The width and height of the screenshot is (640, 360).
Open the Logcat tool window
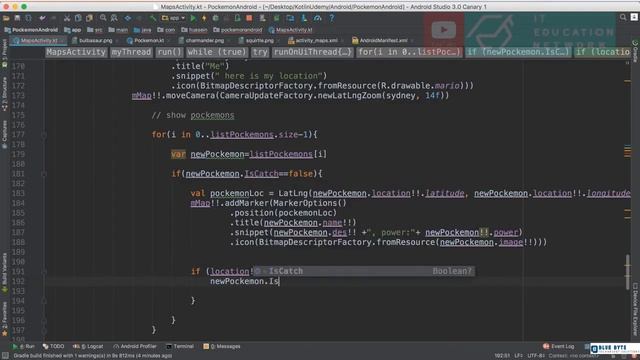point(89,347)
